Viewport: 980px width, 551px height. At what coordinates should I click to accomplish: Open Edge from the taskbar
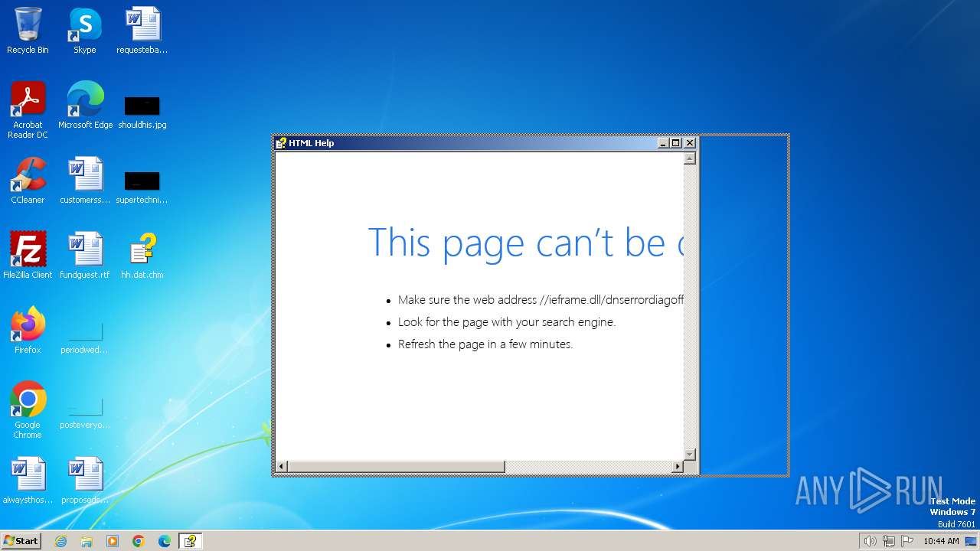click(165, 541)
